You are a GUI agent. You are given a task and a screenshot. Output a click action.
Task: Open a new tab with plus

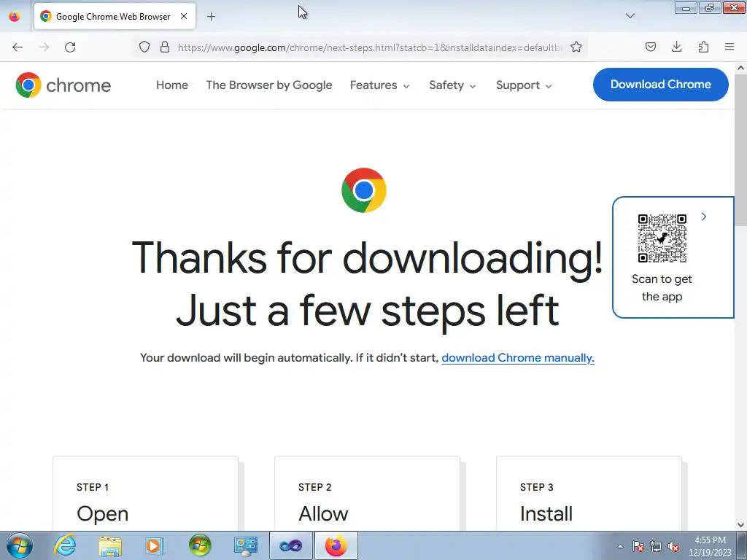[212, 16]
